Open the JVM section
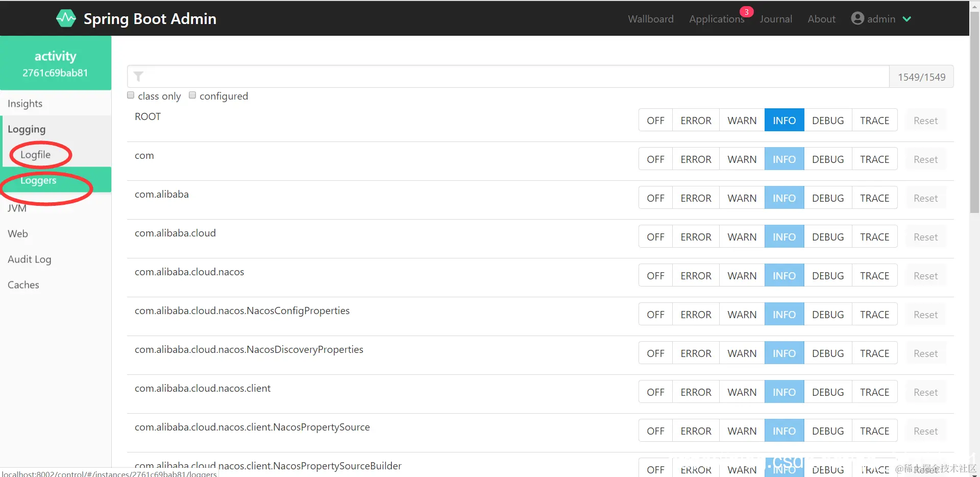The height and width of the screenshot is (477, 980). point(56,208)
